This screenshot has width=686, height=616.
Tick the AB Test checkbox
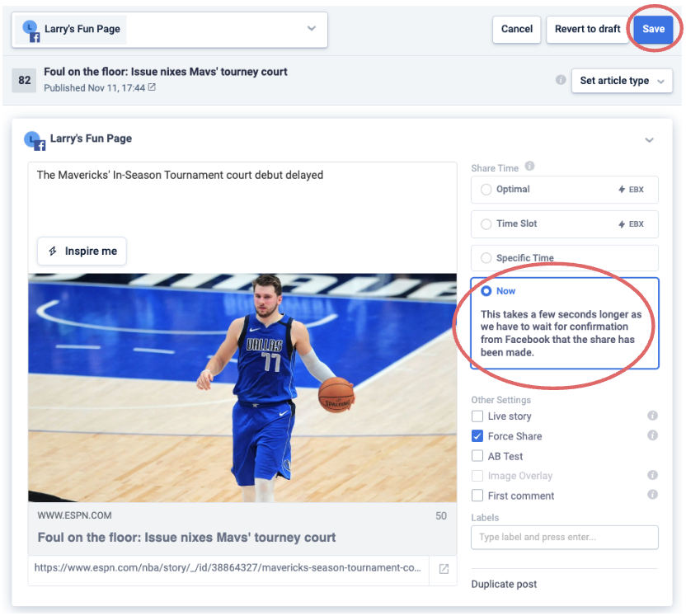(x=477, y=456)
